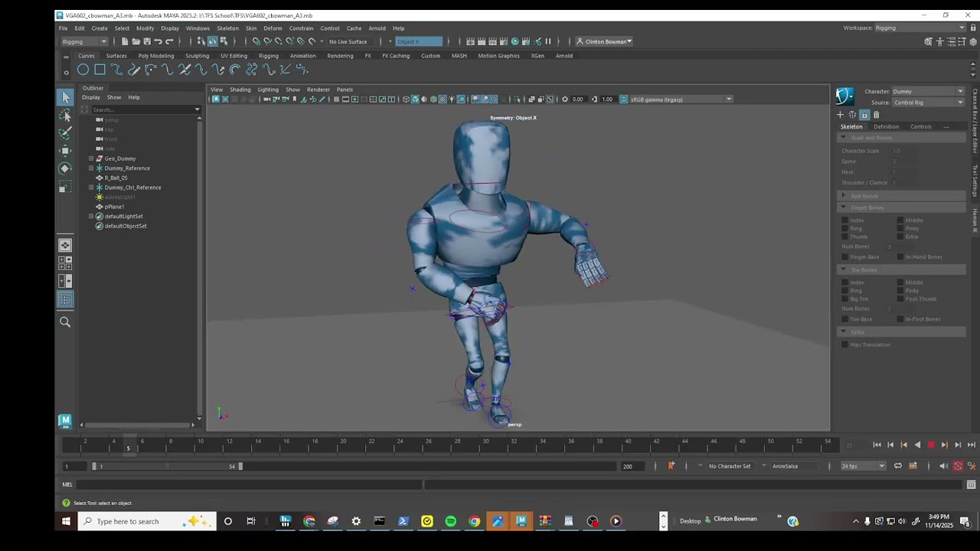Activate the Select tool in toolbox

65,97
